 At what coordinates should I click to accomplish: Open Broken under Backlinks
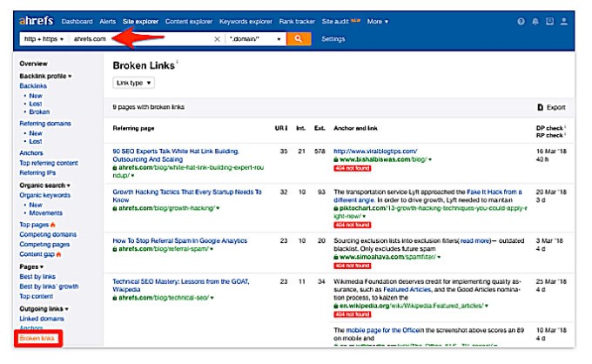pyautogui.click(x=39, y=111)
